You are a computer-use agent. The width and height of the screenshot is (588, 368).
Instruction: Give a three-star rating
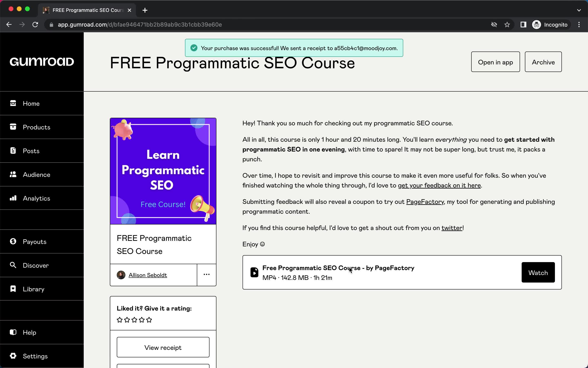[x=134, y=320]
